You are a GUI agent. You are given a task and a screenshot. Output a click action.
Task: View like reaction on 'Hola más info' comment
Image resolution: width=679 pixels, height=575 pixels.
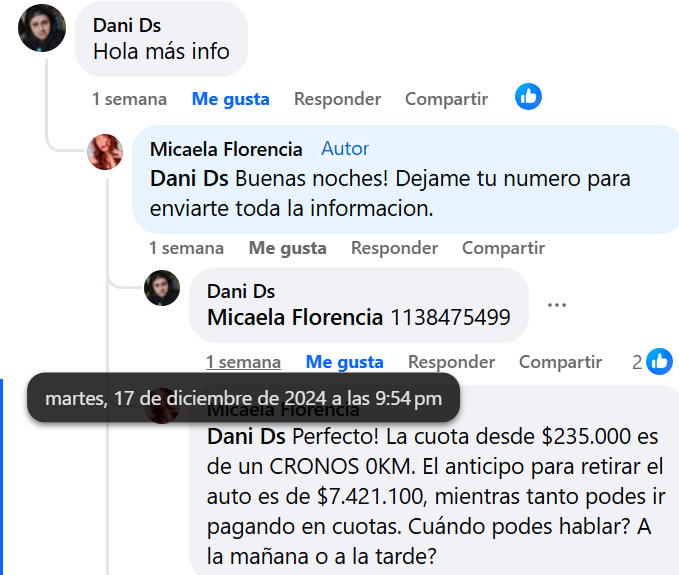528,97
